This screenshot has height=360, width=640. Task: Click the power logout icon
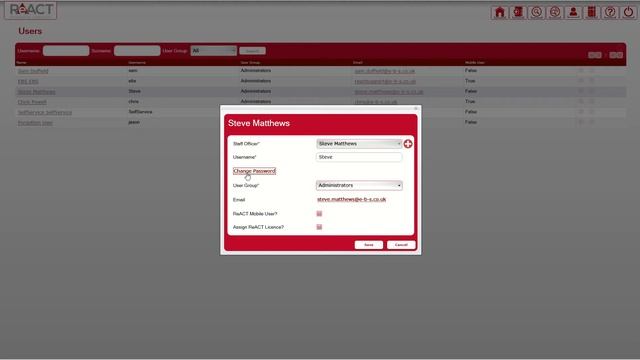pos(628,12)
